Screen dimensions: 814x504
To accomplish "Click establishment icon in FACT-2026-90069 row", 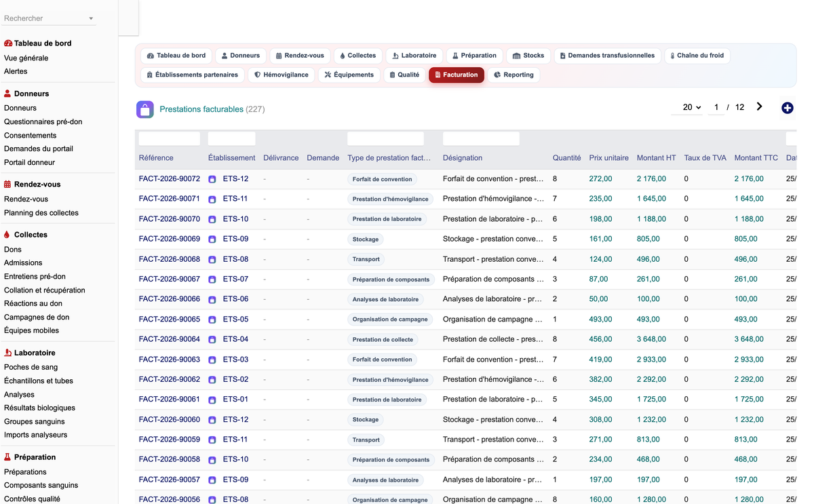I will (212, 239).
